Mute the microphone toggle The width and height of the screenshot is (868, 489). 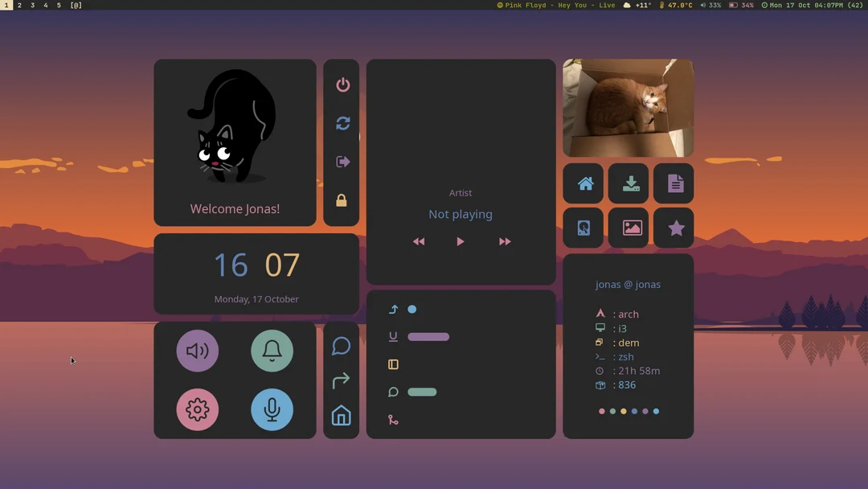272,409
